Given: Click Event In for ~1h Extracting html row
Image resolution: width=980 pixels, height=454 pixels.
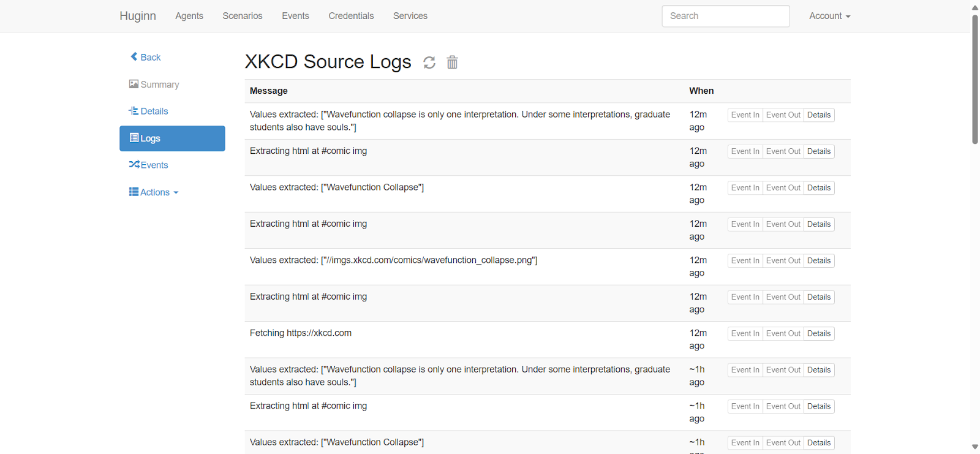Looking at the screenshot, I should tap(745, 407).
